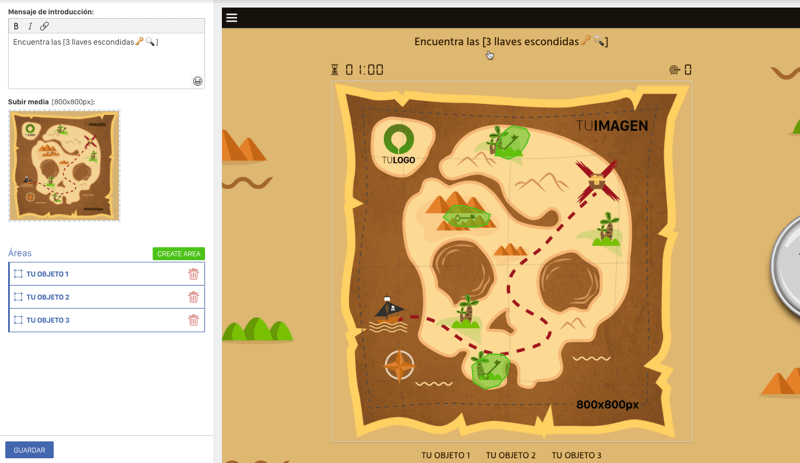Image resolution: width=800 pixels, height=463 pixels.
Task: Click the TU OBJETO 3 label below map
Action: (577, 455)
